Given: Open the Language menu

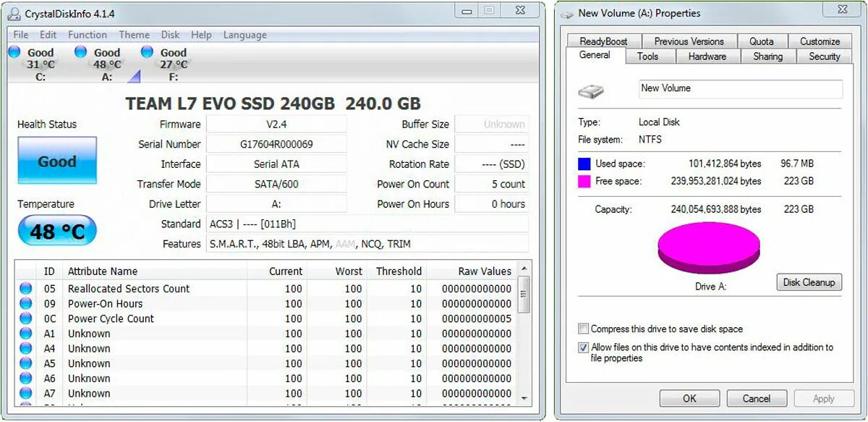Looking at the screenshot, I should tap(244, 35).
